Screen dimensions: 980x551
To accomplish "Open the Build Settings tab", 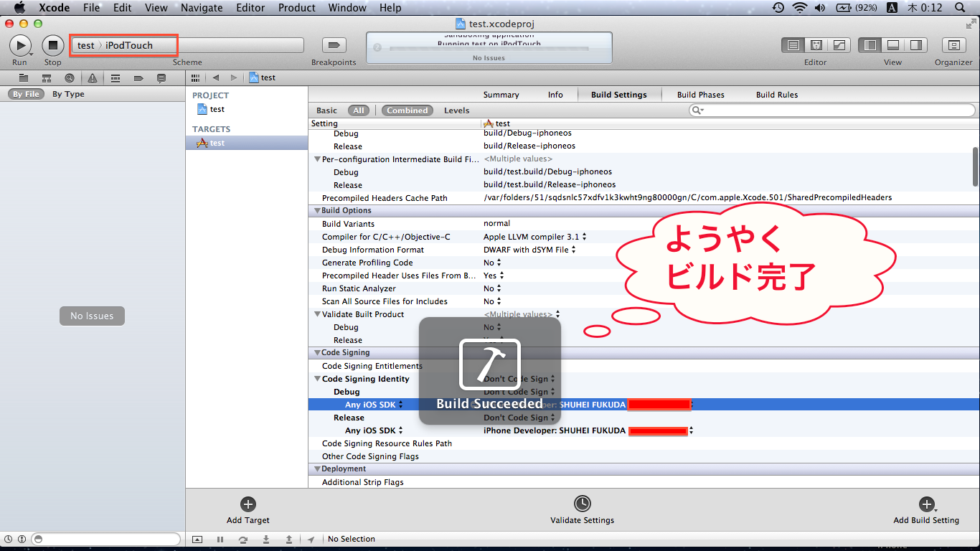I will coord(619,95).
